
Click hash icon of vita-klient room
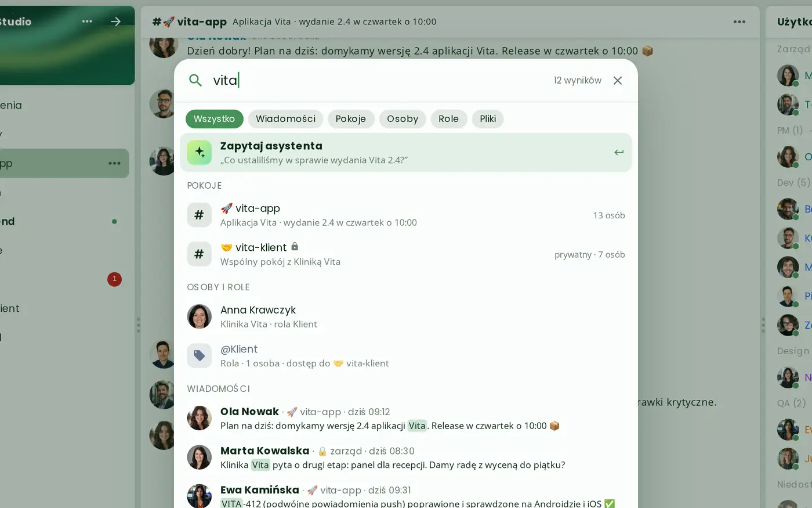click(199, 254)
